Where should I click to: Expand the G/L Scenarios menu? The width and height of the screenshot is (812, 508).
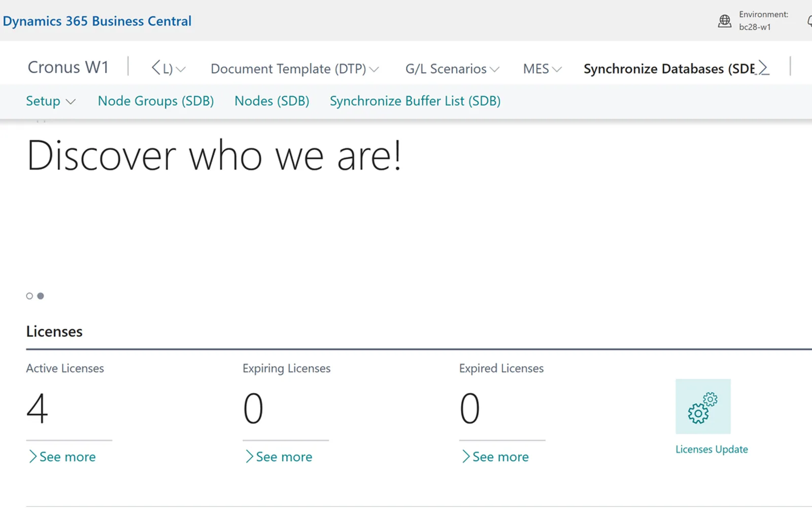pos(452,69)
